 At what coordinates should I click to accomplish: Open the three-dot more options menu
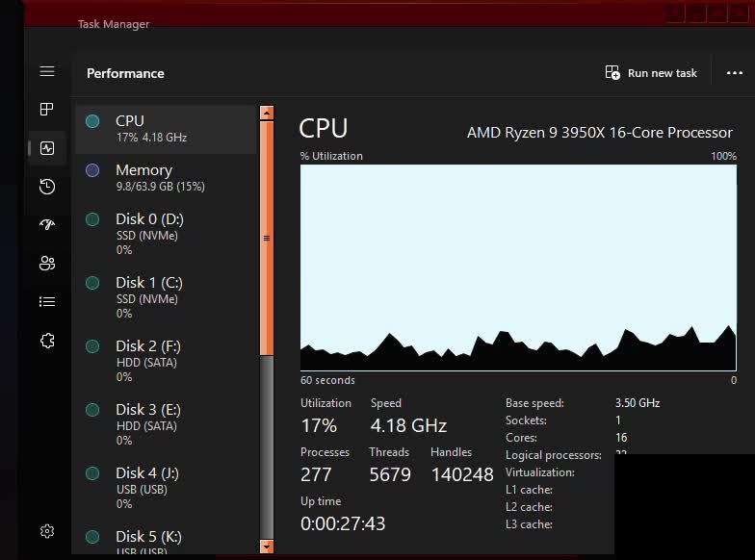pyautogui.click(x=735, y=73)
